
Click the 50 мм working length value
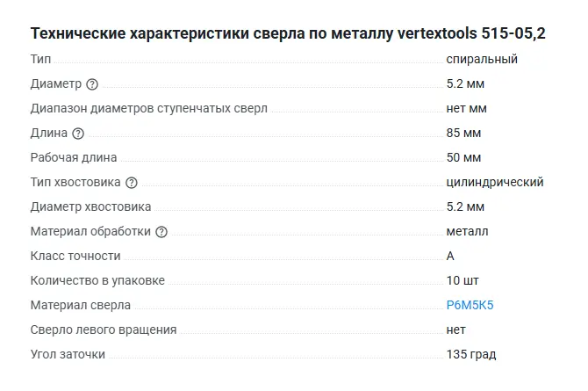click(x=463, y=157)
